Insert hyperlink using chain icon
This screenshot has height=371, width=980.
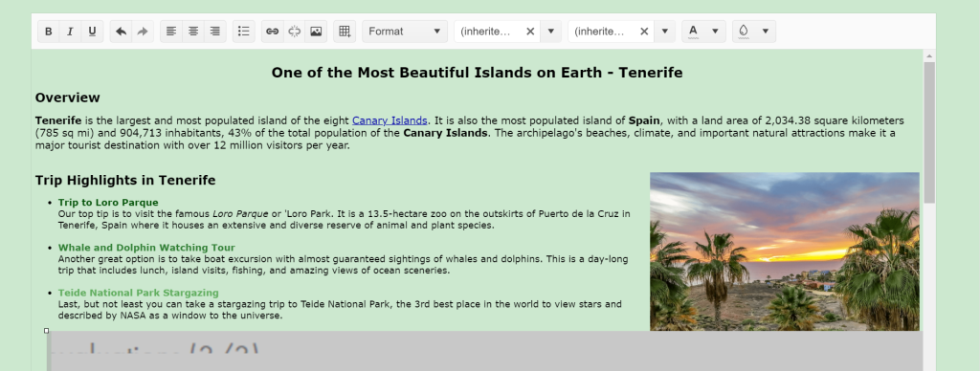(273, 32)
